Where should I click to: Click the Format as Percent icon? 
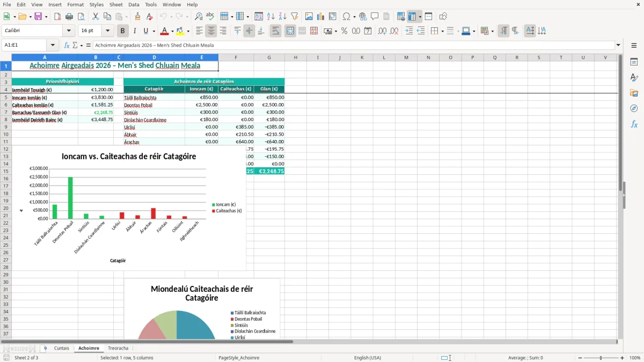(344, 31)
